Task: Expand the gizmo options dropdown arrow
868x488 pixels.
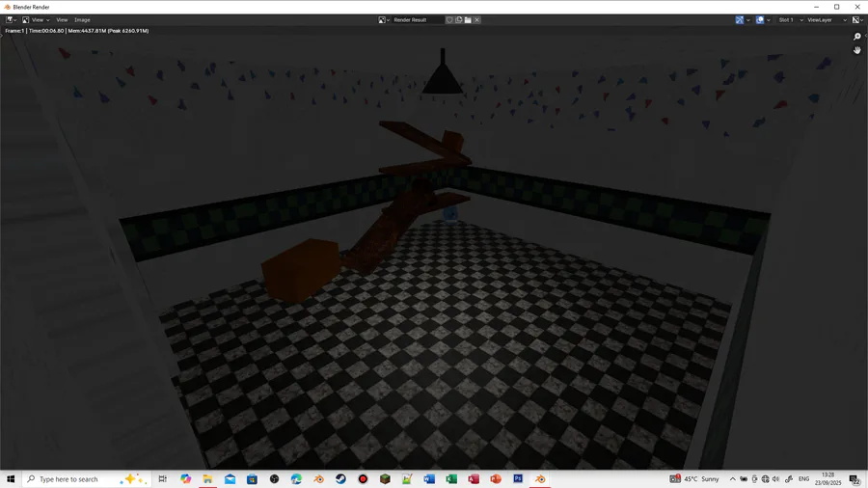Action: point(747,20)
